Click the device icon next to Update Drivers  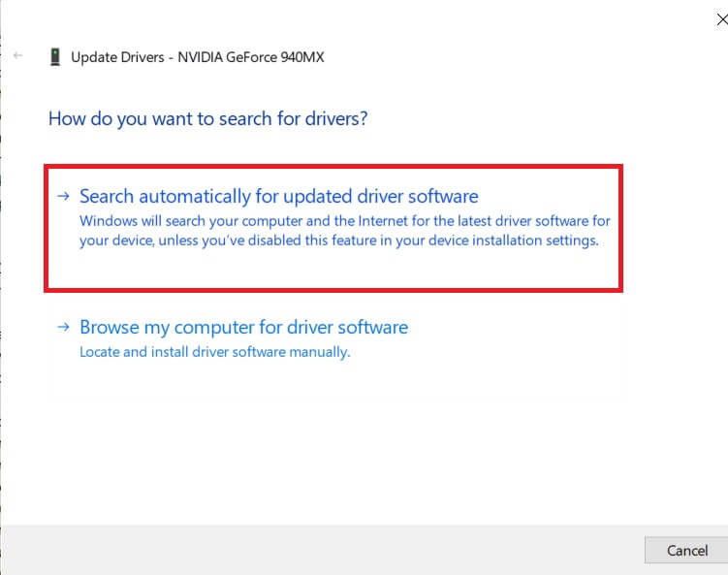coord(55,57)
